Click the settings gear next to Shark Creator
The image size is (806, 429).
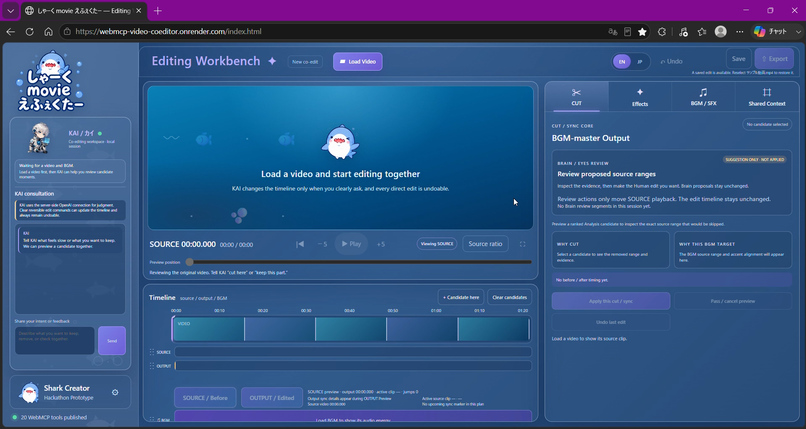click(115, 392)
